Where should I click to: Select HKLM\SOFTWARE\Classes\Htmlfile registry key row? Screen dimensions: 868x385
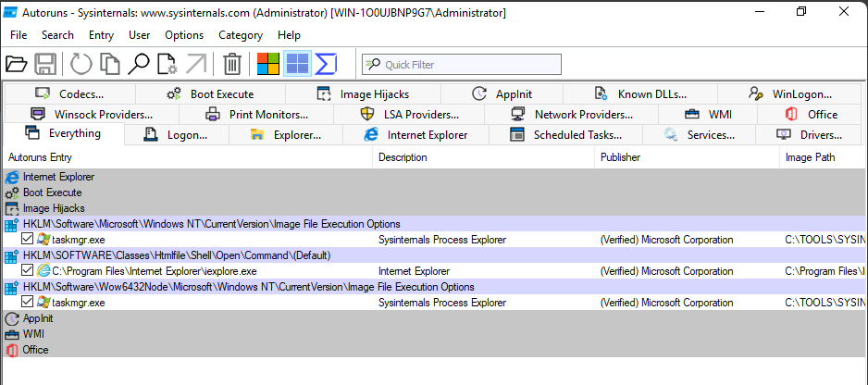(435, 256)
